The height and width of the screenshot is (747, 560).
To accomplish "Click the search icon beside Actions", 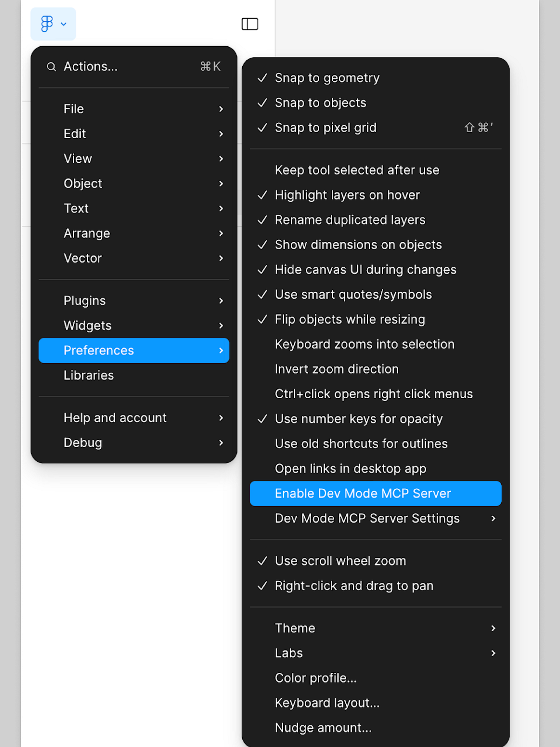I will click(51, 67).
